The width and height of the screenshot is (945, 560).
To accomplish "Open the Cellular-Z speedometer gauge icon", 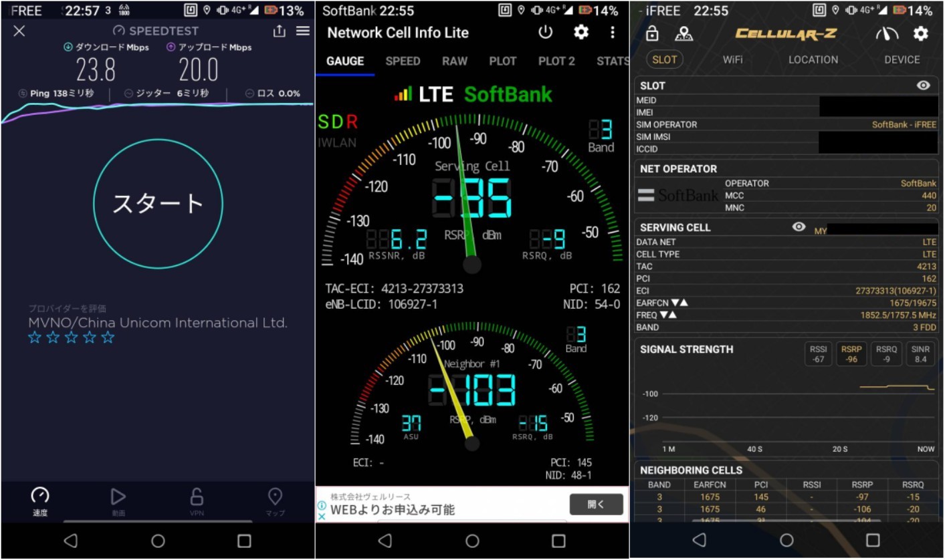I will pos(887,34).
